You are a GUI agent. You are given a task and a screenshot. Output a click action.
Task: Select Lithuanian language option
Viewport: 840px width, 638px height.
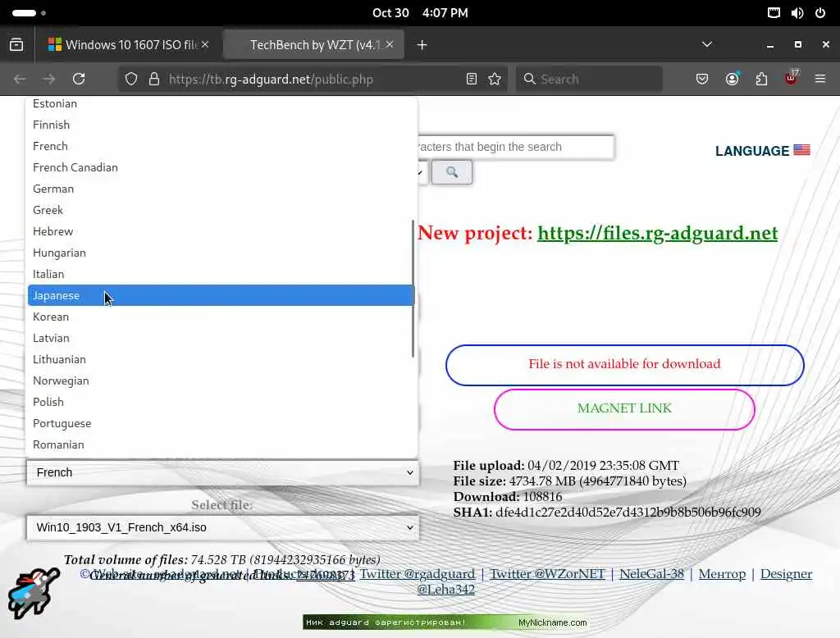point(221,359)
